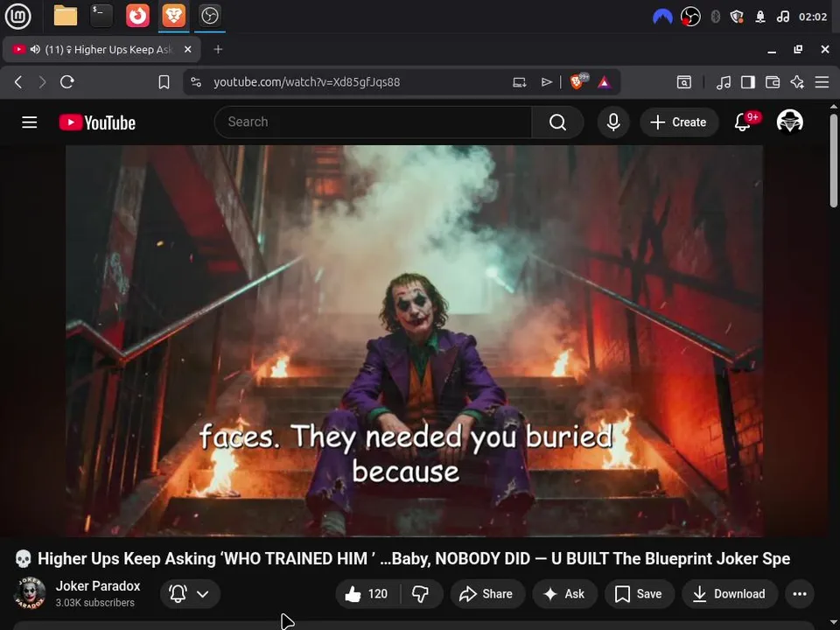Open Brave Wallet icon

pyautogui.click(x=773, y=82)
